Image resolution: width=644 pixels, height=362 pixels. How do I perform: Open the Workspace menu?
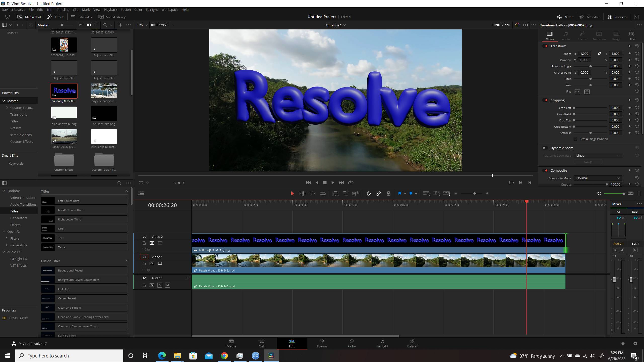[170, 10]
